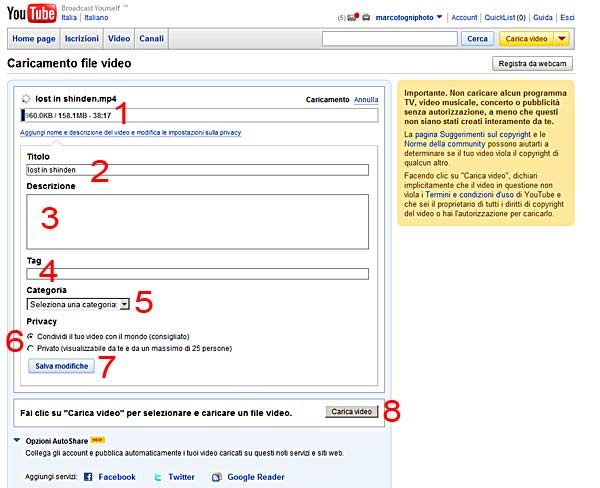Click the Italia country link
The width and height of the screenshot is (600, 488).
(69, 18)
